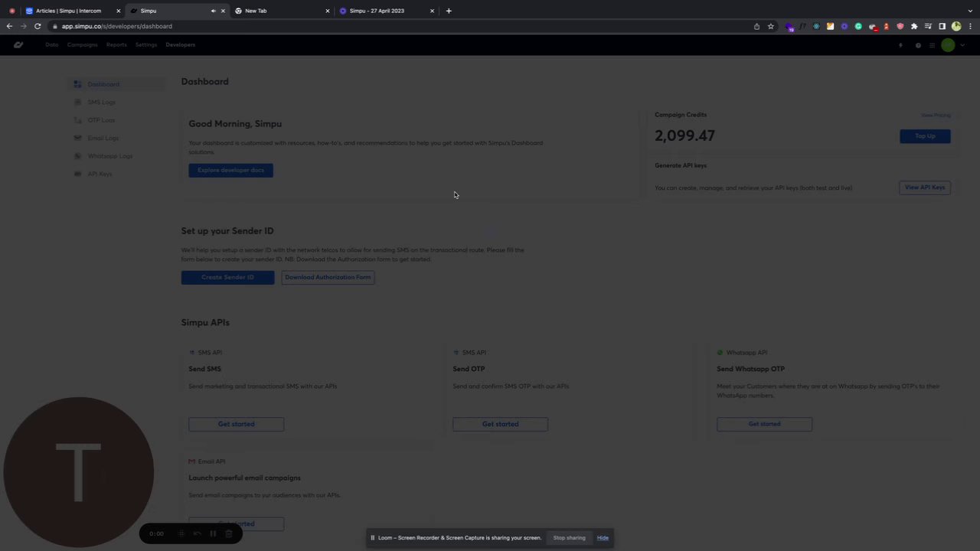980x551 pixels.
Task: Click the Create Sender ID button
Action: click(x=227, y=277)
